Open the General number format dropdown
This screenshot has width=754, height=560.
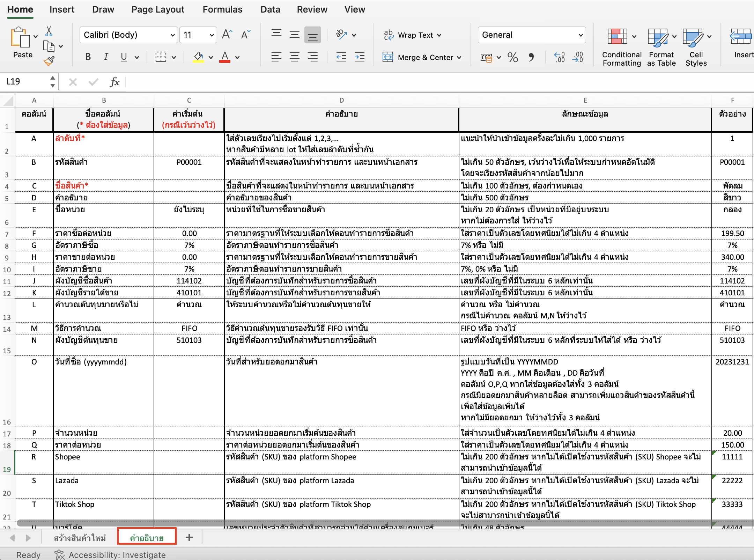581,35
